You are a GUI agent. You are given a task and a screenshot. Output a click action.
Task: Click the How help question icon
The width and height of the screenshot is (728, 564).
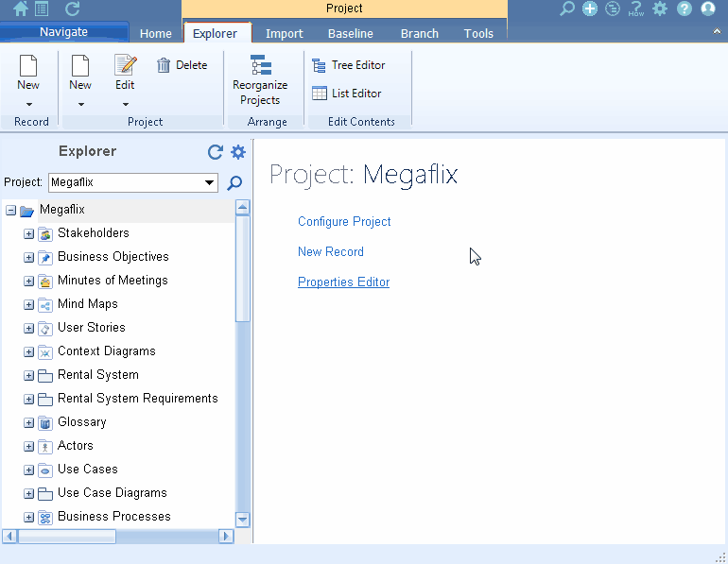point(636,9)
